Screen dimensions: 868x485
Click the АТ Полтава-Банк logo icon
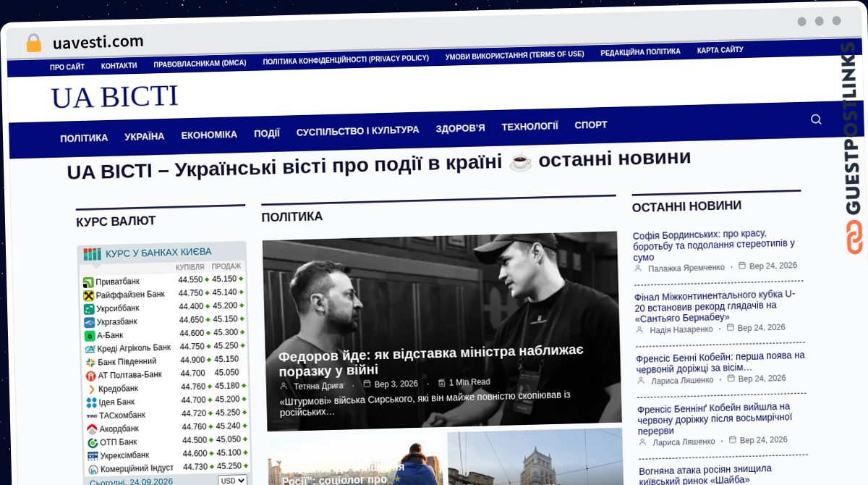(x=91, y=376)
